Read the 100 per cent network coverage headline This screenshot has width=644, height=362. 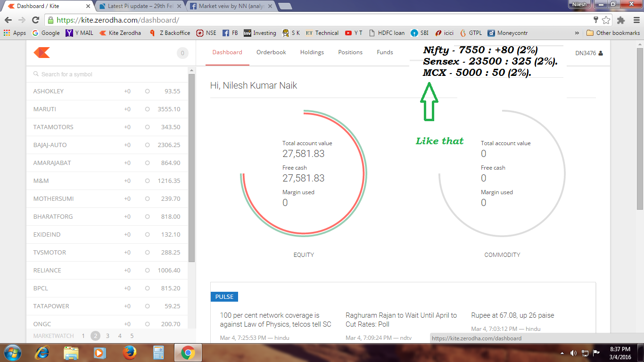tap(276, 320)
